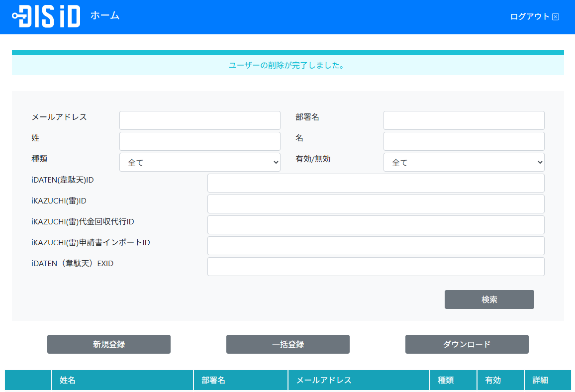Click the iKAZUCHI(雷)申請書インポートID field
575x392 pixels.
(x=376, y=246)
